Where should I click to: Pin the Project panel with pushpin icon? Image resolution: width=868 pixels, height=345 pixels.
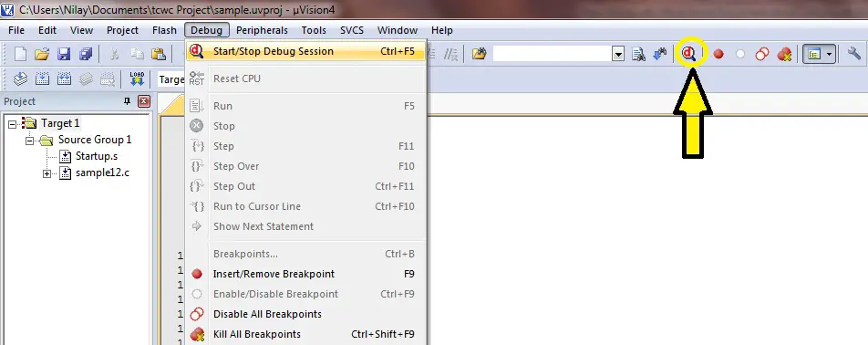tap(127, 101)
